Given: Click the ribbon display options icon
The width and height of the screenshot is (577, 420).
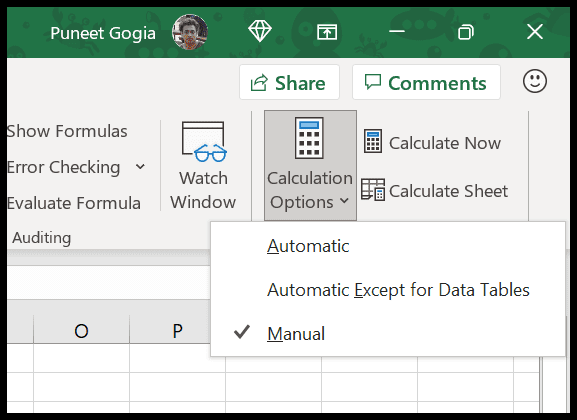Looking at the screenshot, I should (327, 32).
